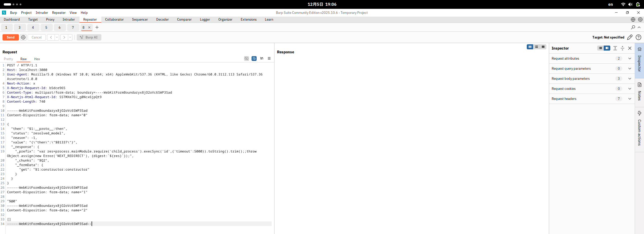Switch response view to maximized layout

pyautogui.click(x=543, y=47)
